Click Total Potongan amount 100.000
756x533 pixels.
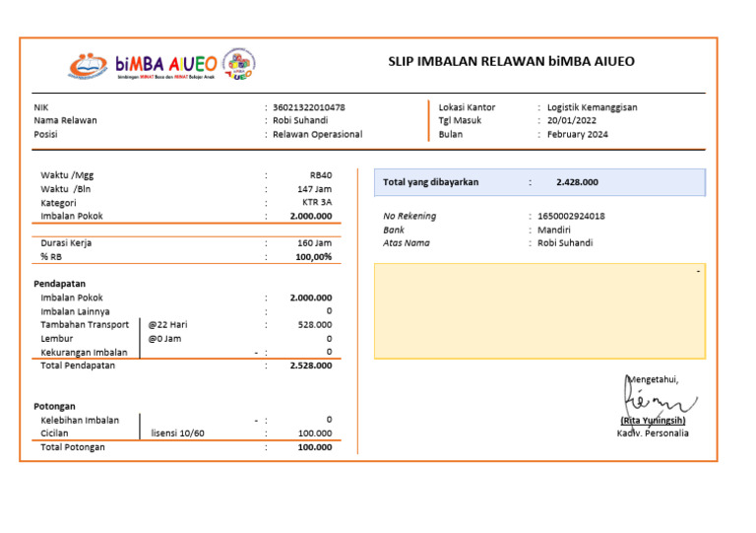click(315, 447)
